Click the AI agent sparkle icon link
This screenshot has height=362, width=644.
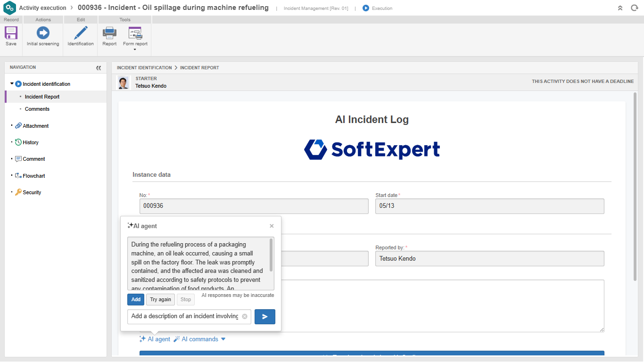pyautogui.click(x=142, y=339)
